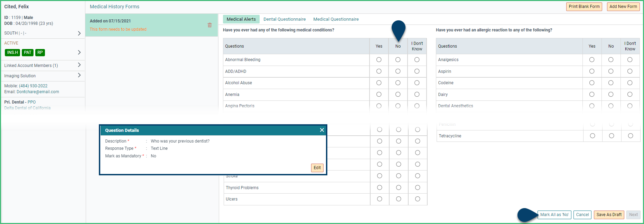Close the Question Details dialog
This screenshot has height=224, width=644.
(x=322, y=130)
